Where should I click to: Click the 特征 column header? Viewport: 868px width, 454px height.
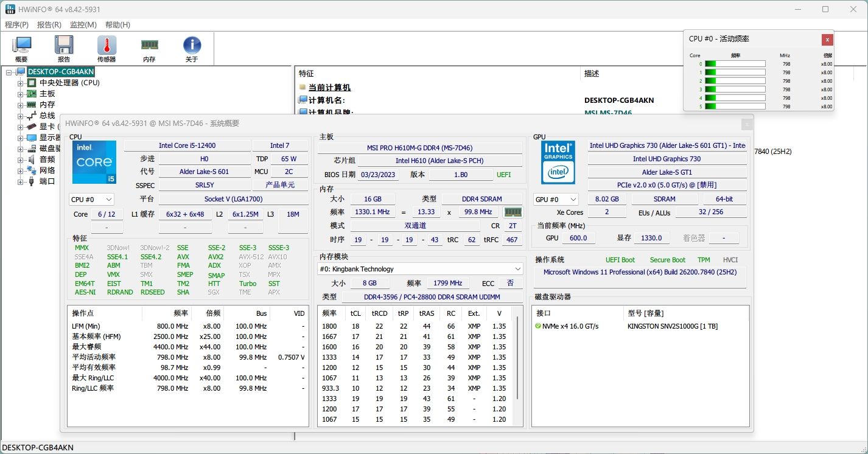(x=437, y=74)
